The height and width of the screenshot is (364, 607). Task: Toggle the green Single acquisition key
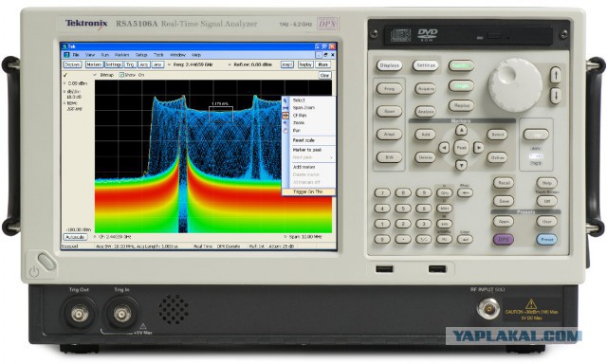point(461,86)
